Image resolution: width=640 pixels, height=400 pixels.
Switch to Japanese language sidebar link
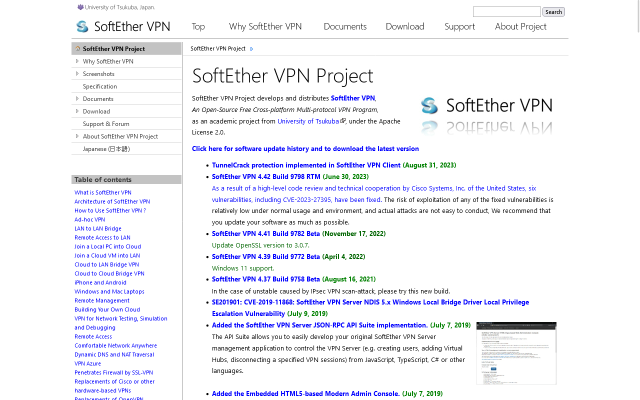(x=107, y=149)
